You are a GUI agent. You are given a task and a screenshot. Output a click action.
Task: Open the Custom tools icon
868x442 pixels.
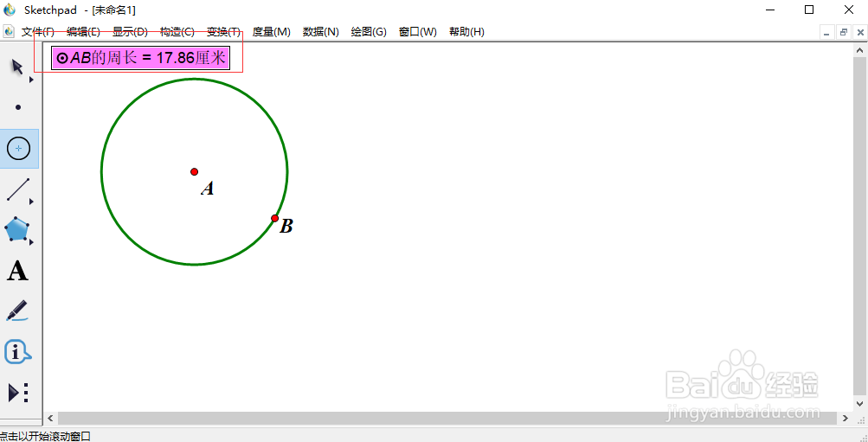point(18,392)
